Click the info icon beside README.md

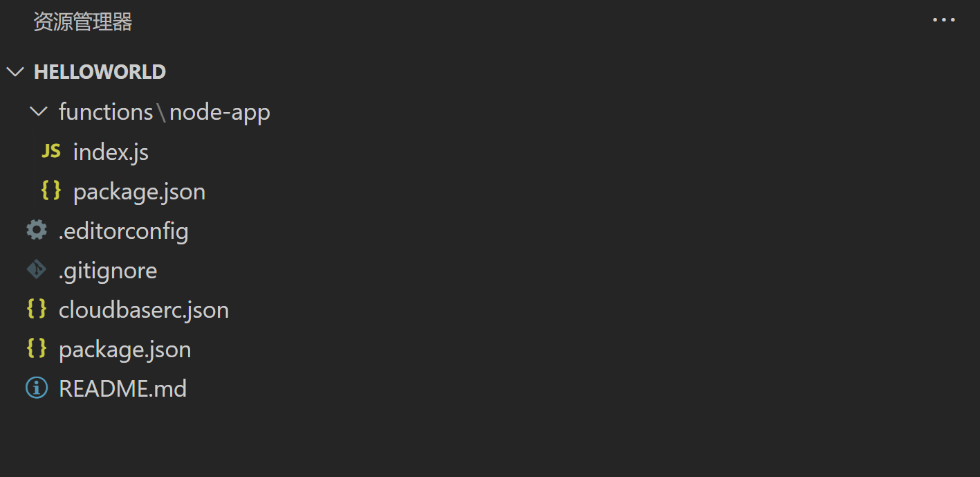(x=36, y=388)
